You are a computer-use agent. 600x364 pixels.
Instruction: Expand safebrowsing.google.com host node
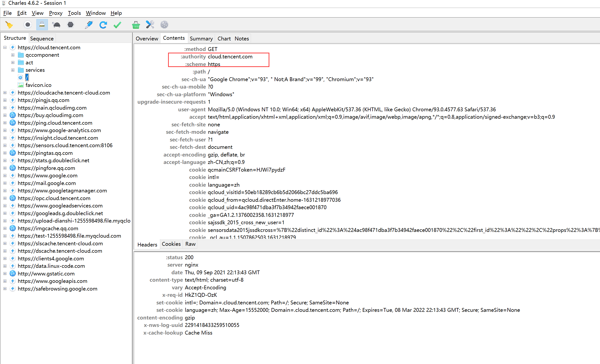[x=5, y=289]
